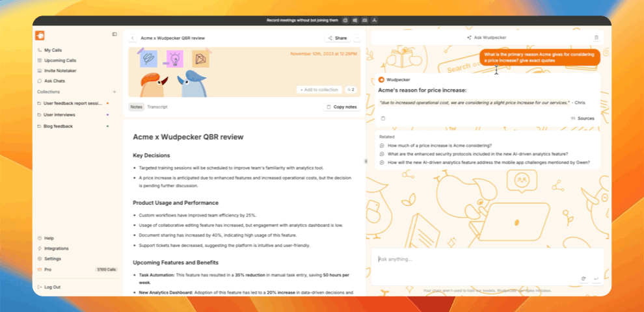Screen dimensions: 644x312
Task: Open the more options menu beside Share
Action: pyautogui.click(x=357, y=38)
